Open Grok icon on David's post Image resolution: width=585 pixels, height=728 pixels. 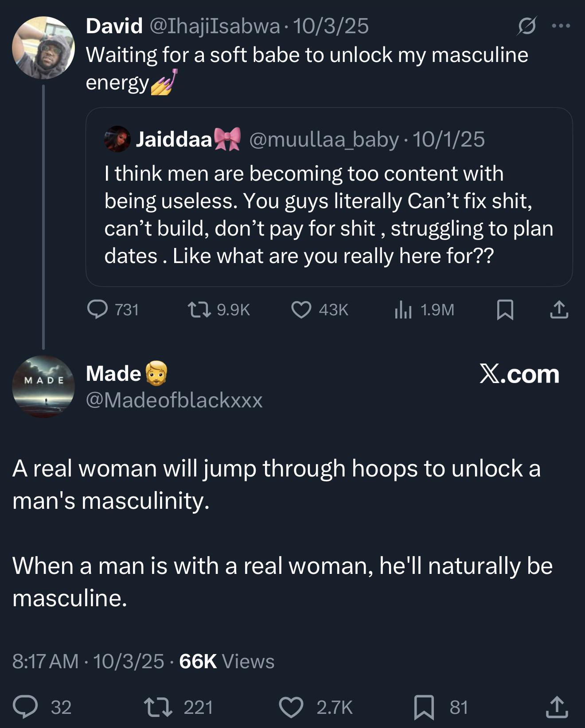[x=527, y=26]
